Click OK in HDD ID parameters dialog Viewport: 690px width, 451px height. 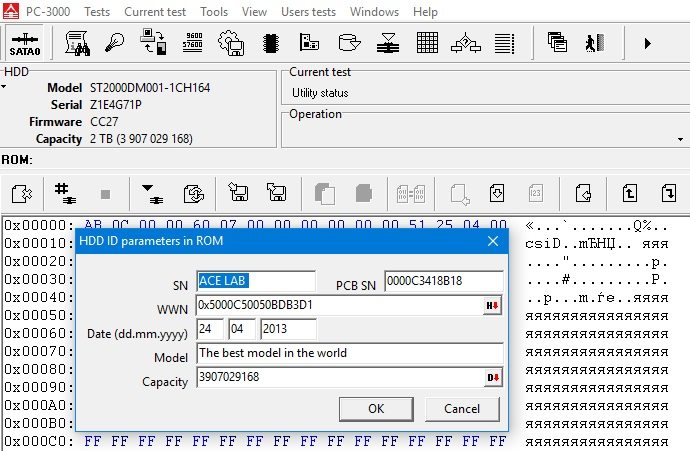pos(376,409)
